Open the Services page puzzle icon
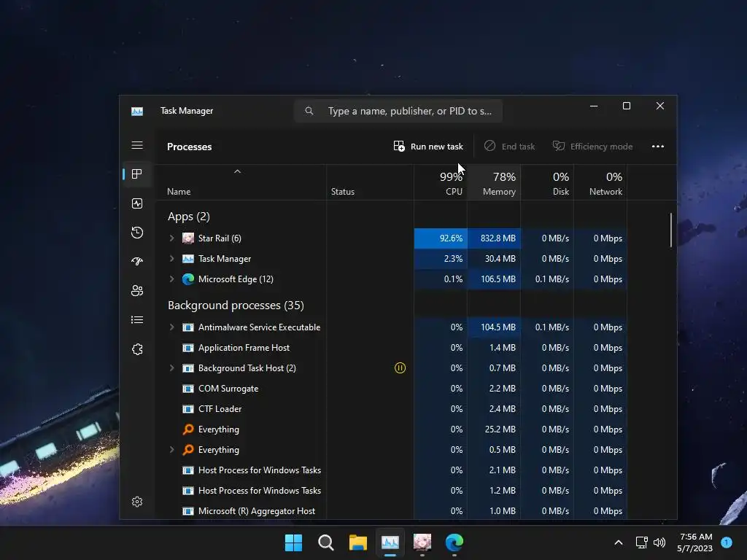This screenshot has height=560, width=747. (137, 349)
